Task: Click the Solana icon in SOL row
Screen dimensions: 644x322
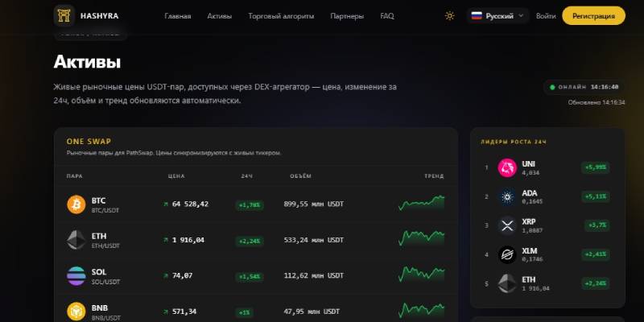Action: pos(76,275)
